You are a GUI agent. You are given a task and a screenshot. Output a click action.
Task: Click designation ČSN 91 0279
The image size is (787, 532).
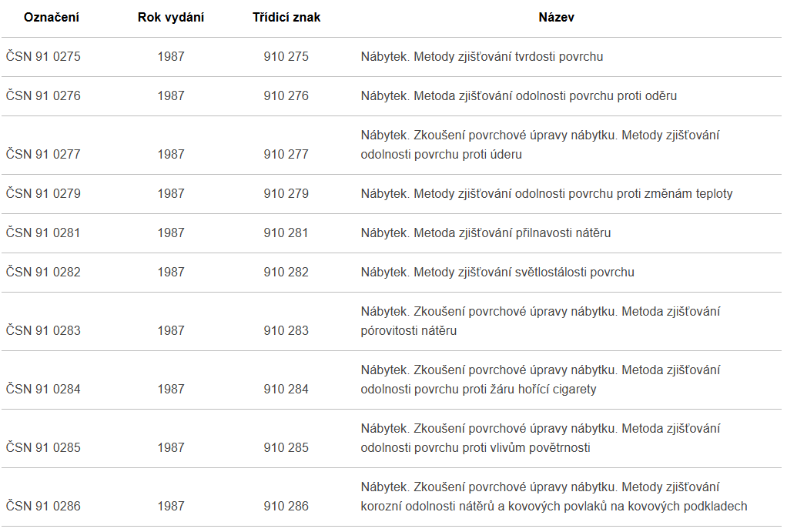(43, 194)
